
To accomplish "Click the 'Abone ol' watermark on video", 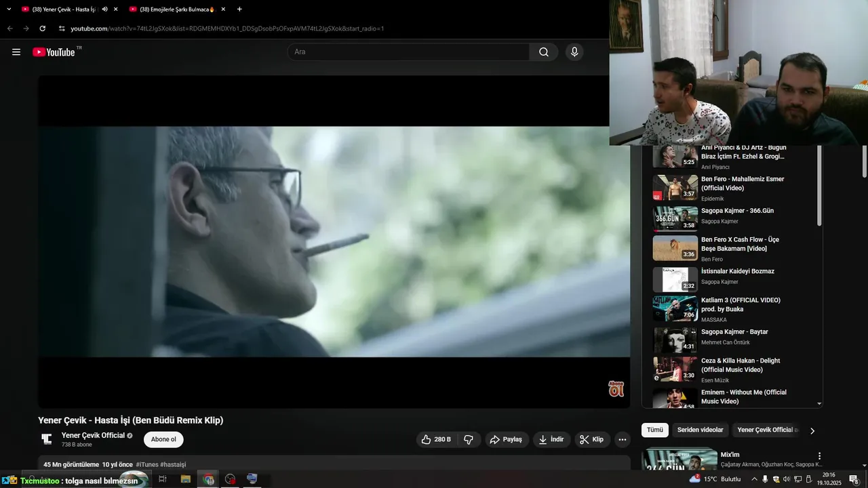I will pyautogui.click(x=616, y=389).
